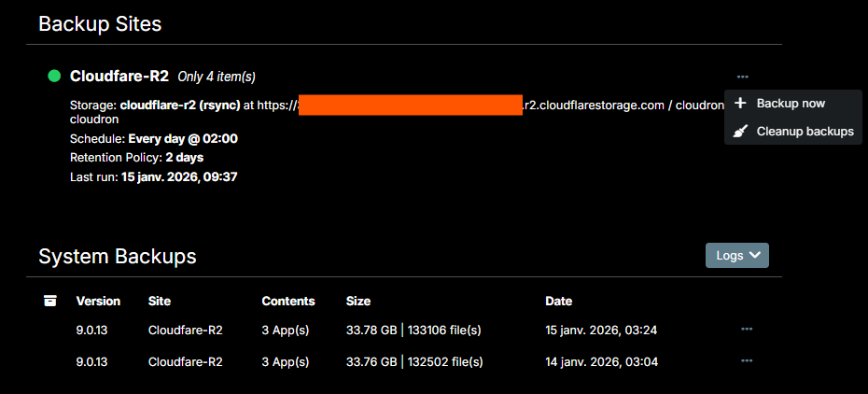
Task: Select the backup row sized 33.78 GB
Action: tap(413, 330)
